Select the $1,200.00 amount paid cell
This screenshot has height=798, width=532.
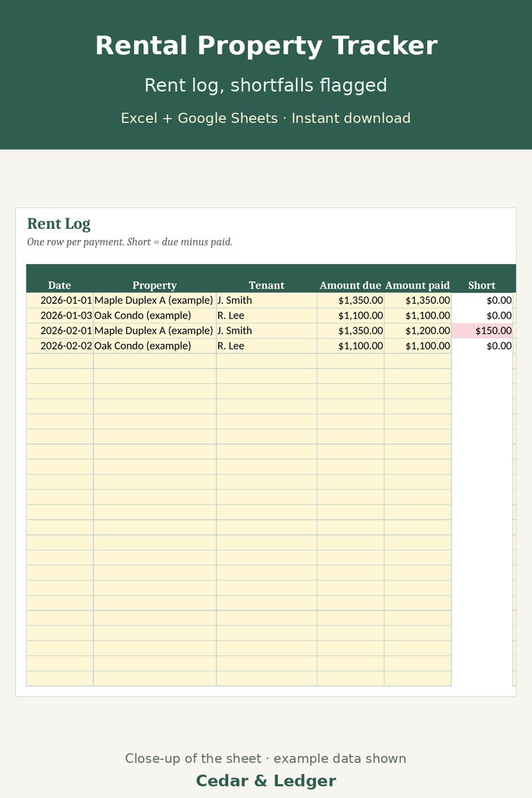(418, 331)
